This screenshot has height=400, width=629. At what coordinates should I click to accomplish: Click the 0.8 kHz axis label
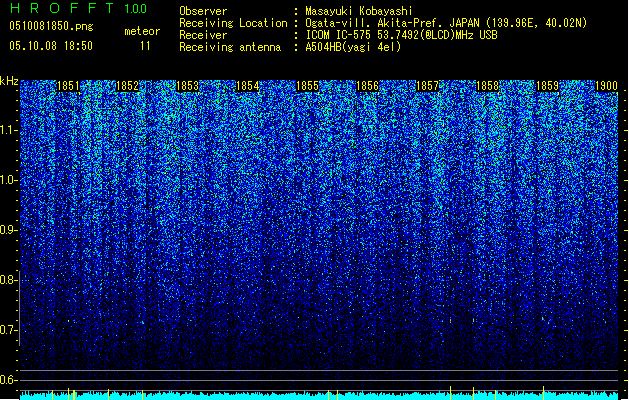point(8,280)
